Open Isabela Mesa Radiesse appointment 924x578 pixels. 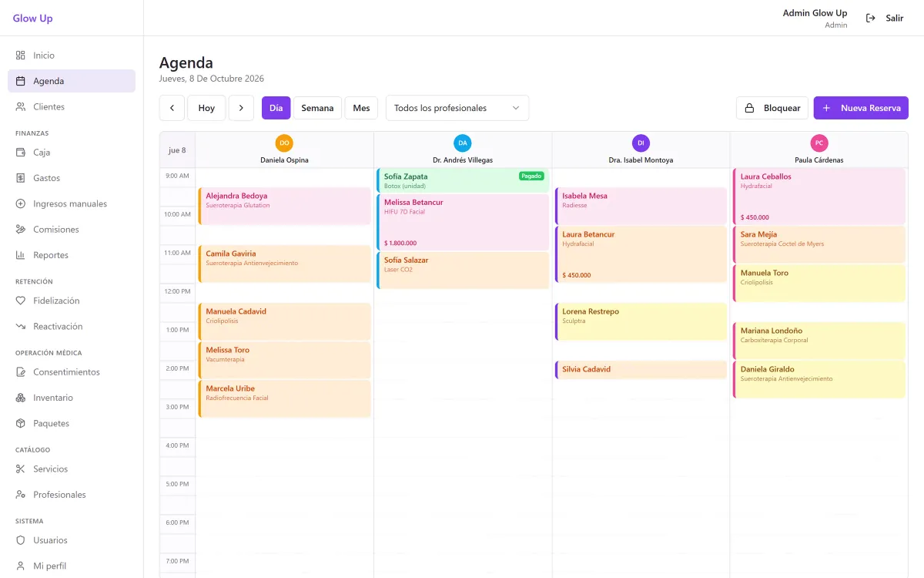(x=641, y=206)
